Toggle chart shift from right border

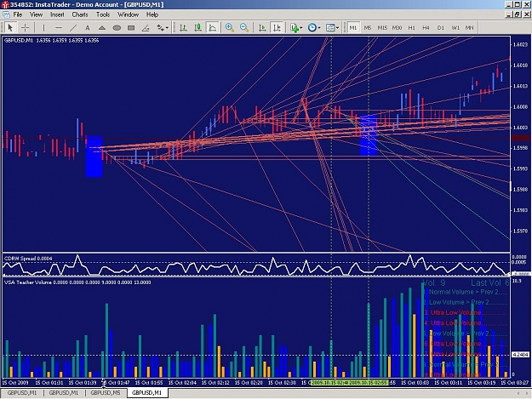pos(277,28)
